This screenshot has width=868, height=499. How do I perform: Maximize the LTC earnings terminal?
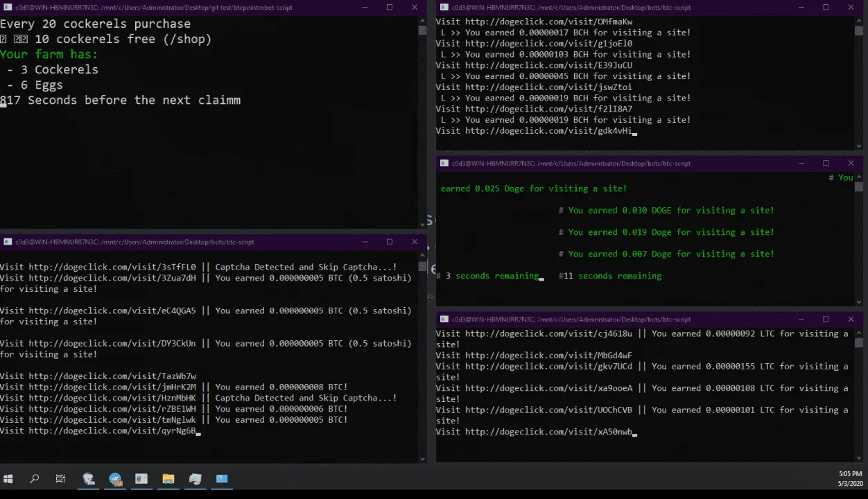point(826,319)
